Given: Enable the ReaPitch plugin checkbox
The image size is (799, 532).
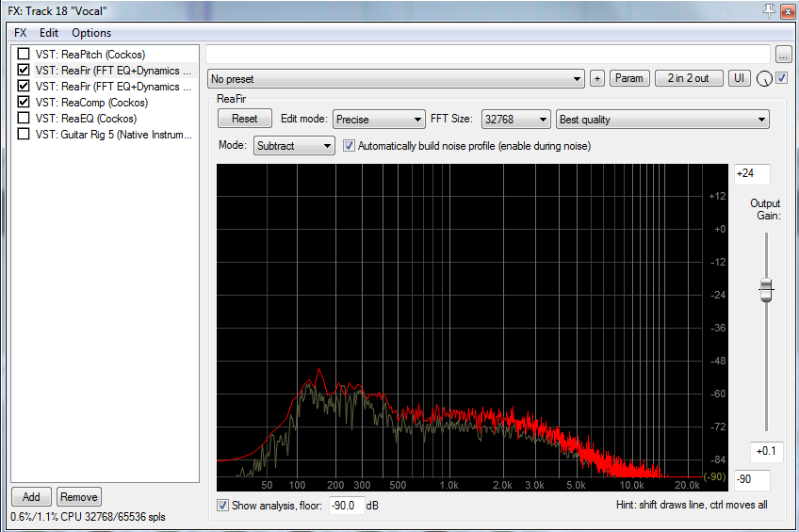Looking at the screenshot, I should tap(24, 55).
